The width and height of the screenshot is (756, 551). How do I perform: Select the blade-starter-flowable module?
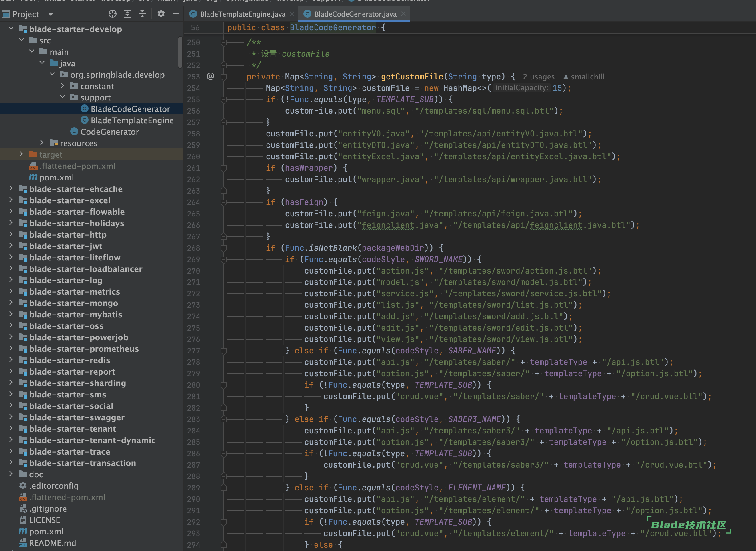[77, 212]
